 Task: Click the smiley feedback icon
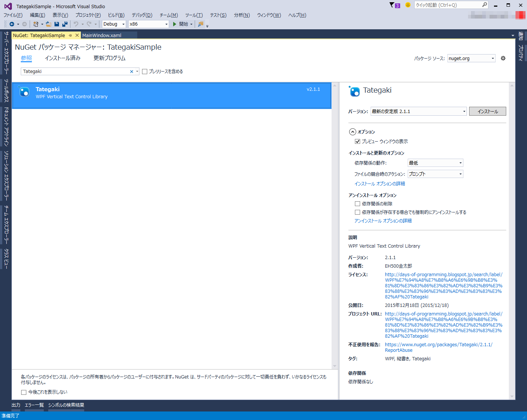(408, 5)
